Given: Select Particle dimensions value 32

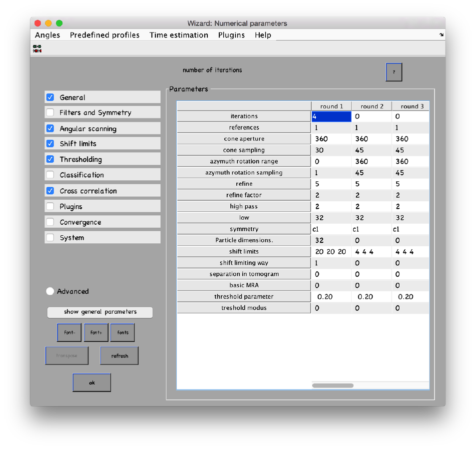Looking at the screenshot, I should pyautogui.click(x=331, y=240).
